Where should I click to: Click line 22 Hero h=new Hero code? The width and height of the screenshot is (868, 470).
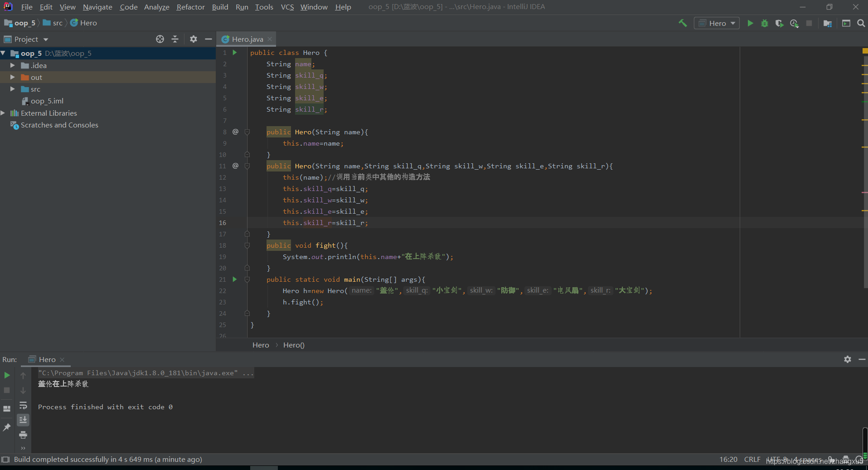(467, 291)
